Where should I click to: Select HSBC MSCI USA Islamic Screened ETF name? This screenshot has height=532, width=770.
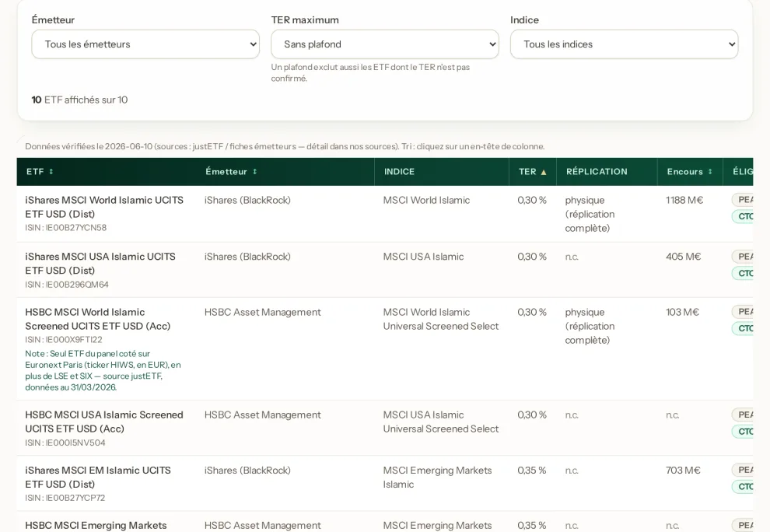[104, 422]
